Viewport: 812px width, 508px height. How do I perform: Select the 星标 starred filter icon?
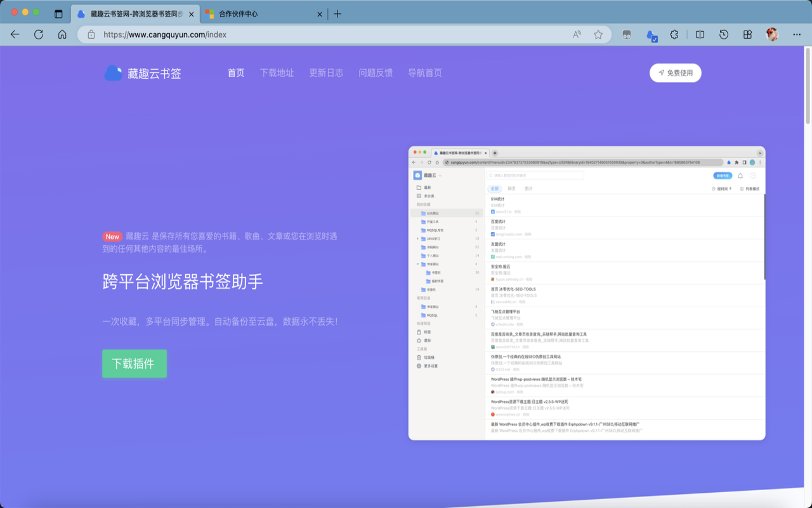tap(420, 340)
